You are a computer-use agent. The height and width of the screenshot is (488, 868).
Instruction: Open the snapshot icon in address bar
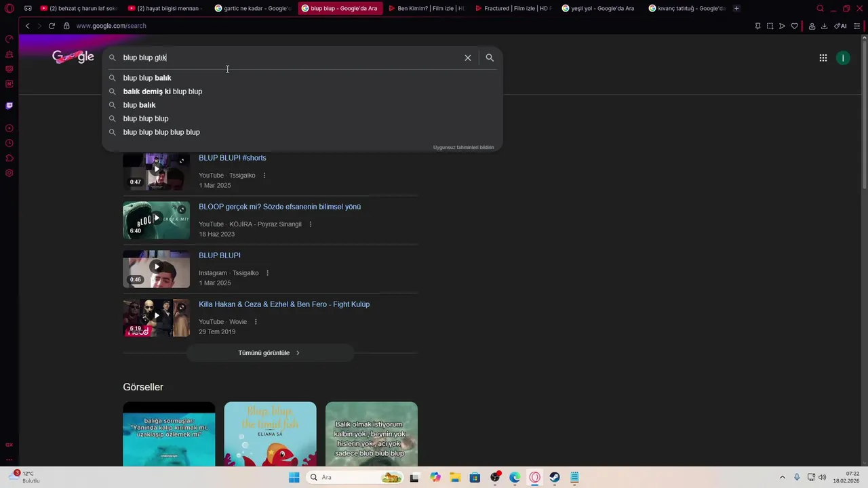(770, 26)
